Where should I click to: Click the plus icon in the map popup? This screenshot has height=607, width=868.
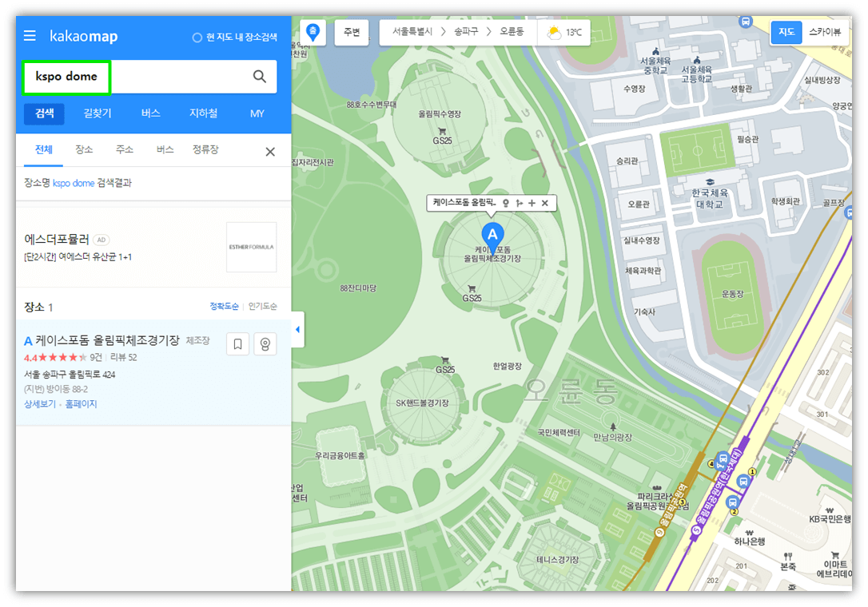click(x=532, y=203)
